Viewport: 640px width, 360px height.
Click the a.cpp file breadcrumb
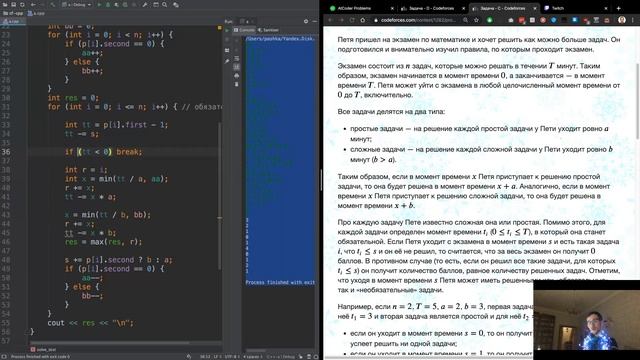[36, 13]
